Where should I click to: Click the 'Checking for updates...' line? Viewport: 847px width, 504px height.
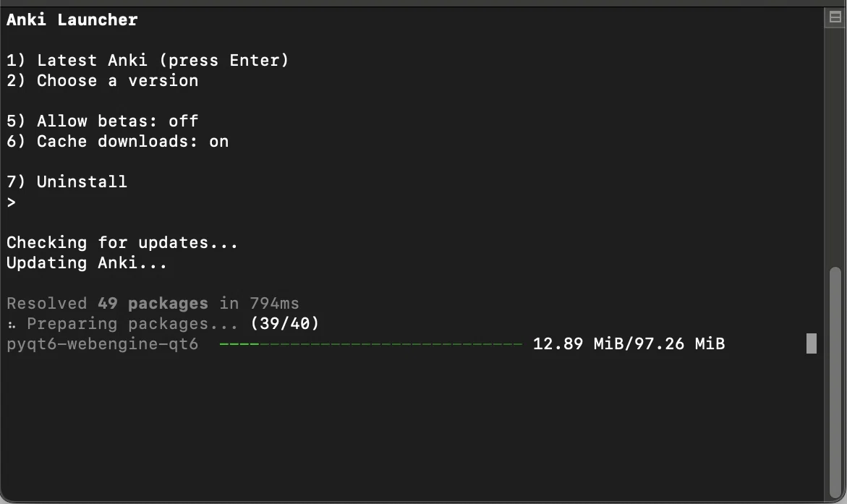pos(122,242)
